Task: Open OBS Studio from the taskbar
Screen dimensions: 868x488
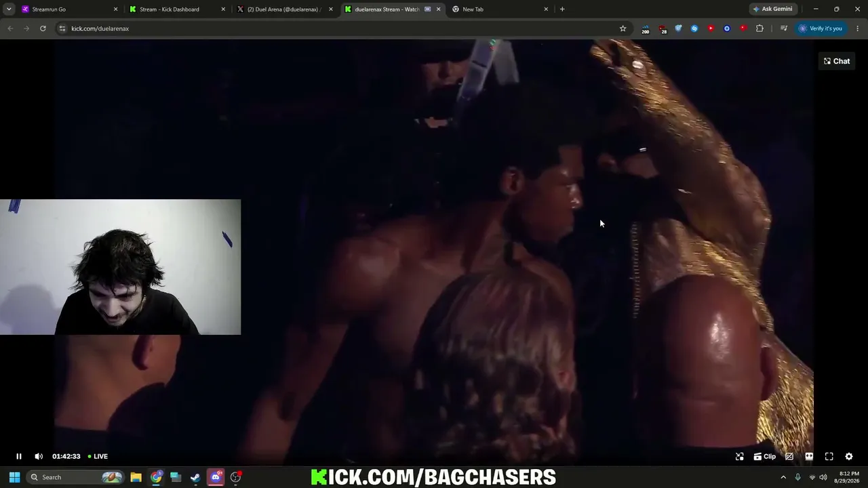Action: coord(235,477)
